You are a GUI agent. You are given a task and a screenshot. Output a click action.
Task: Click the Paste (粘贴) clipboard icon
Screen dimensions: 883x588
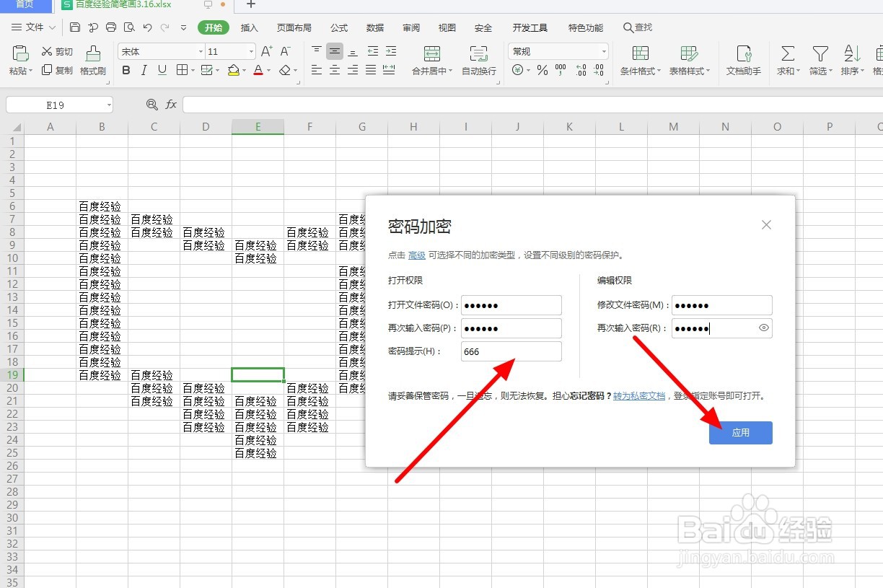20,53
